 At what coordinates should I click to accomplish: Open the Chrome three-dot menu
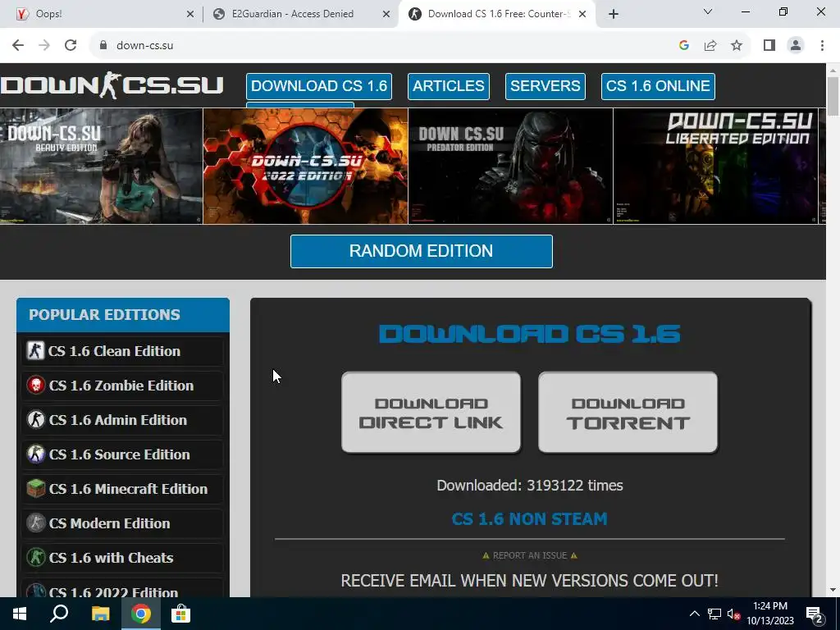(x=822, y=46)
